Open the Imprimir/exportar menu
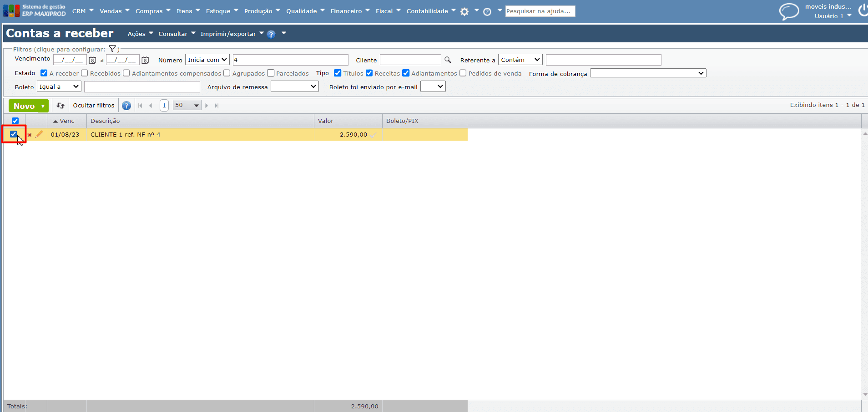 tap(232, 34)
